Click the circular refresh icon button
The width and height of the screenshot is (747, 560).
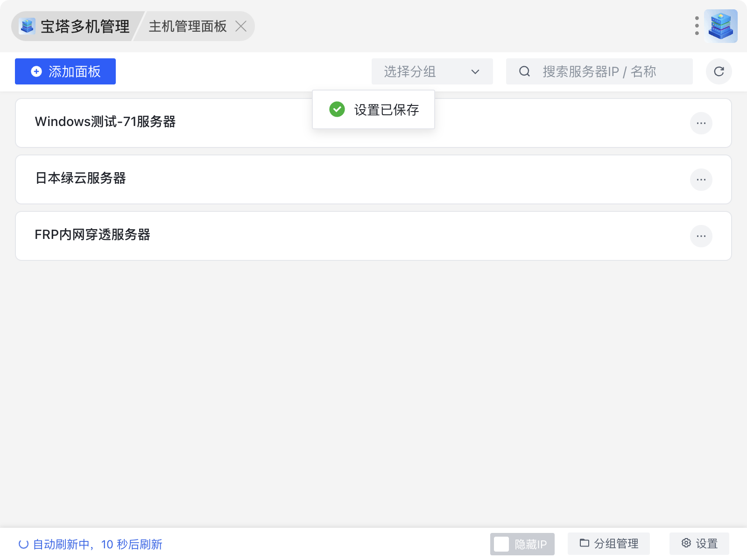click(719, 71)
